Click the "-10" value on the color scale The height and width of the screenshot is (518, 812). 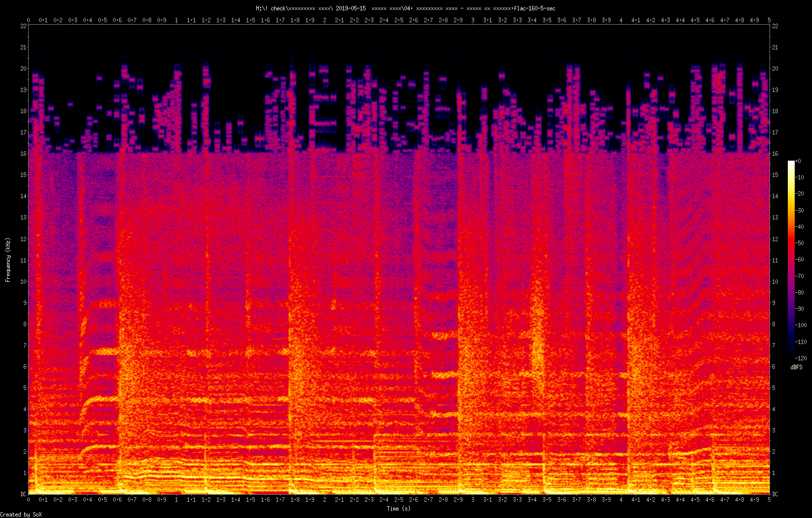[800, 177]
